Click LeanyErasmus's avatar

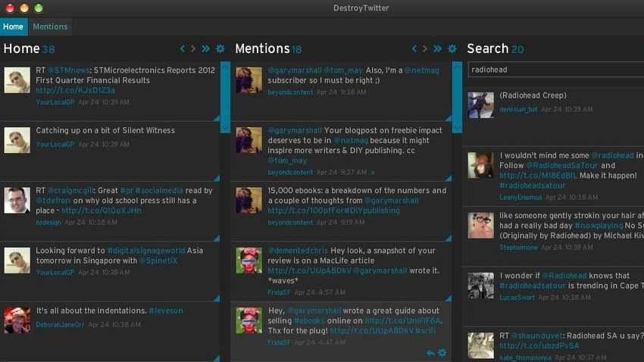[x=481, y=165]
